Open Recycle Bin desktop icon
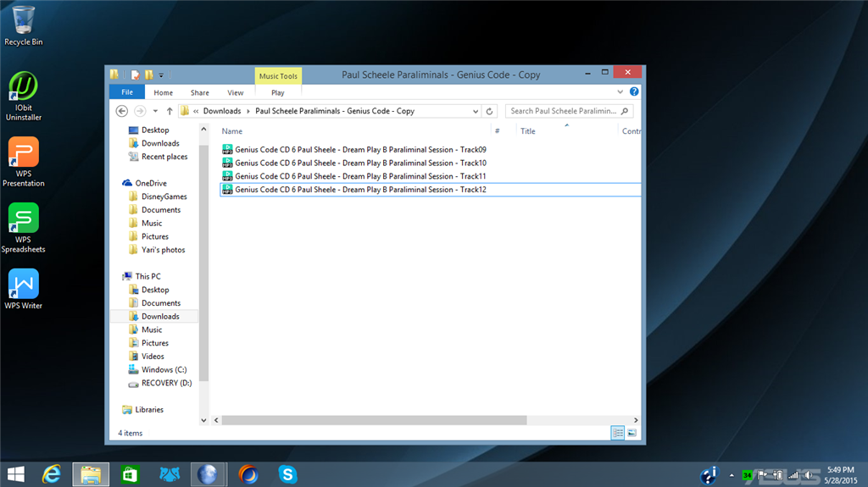 tap(23, 25)
